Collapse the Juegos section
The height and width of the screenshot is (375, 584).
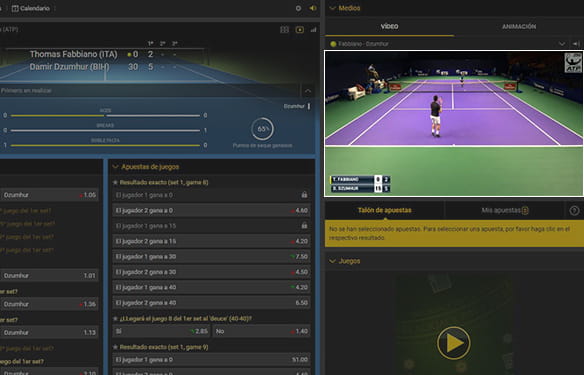333,261
